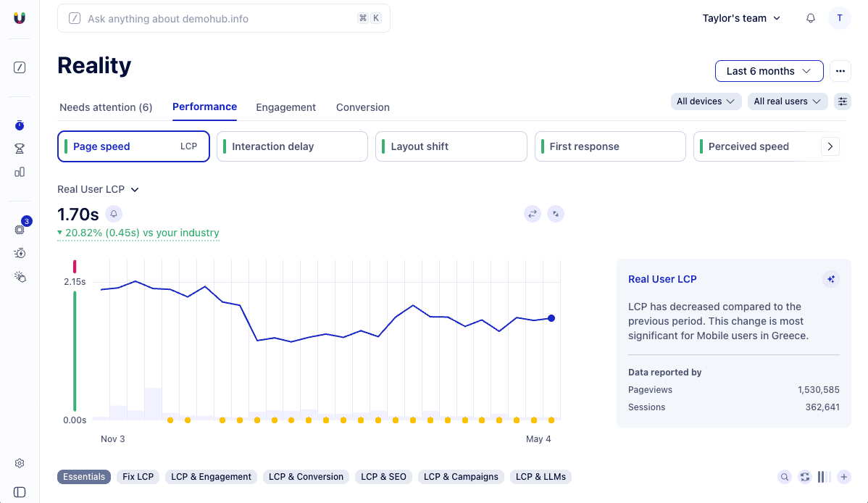Collapse the sidebar with the panel icon
The height and width of the screenshot is (503, 868).
(20, 492)
